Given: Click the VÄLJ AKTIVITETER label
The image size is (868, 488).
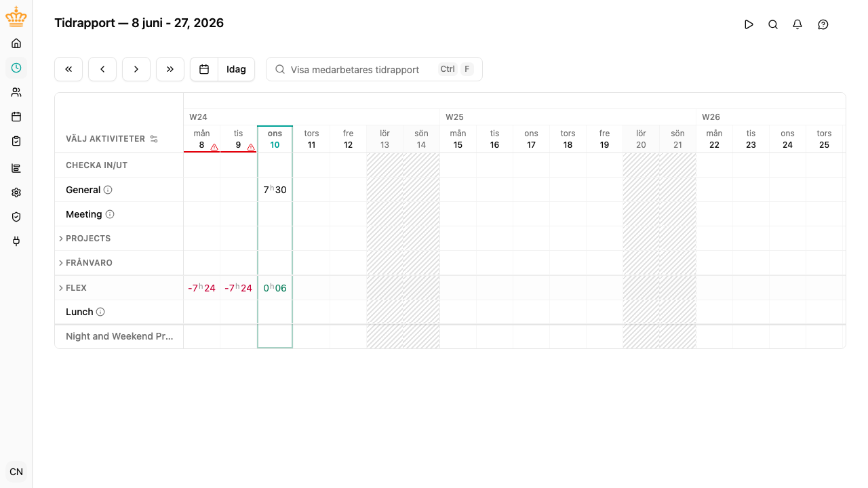Looking at the screenshot, I should 105,139.
